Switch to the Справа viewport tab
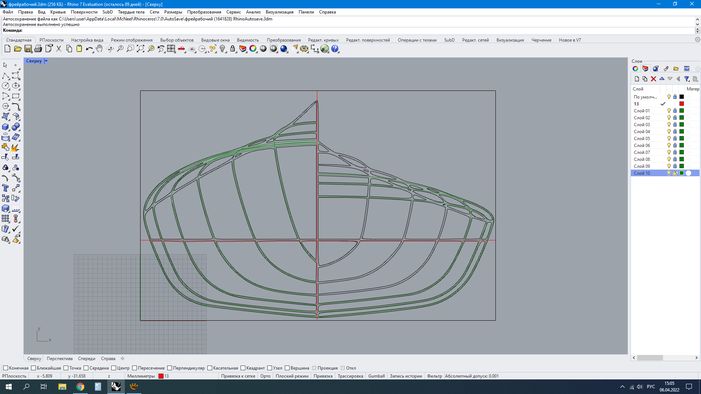701x394 pixels. (108, 359)
